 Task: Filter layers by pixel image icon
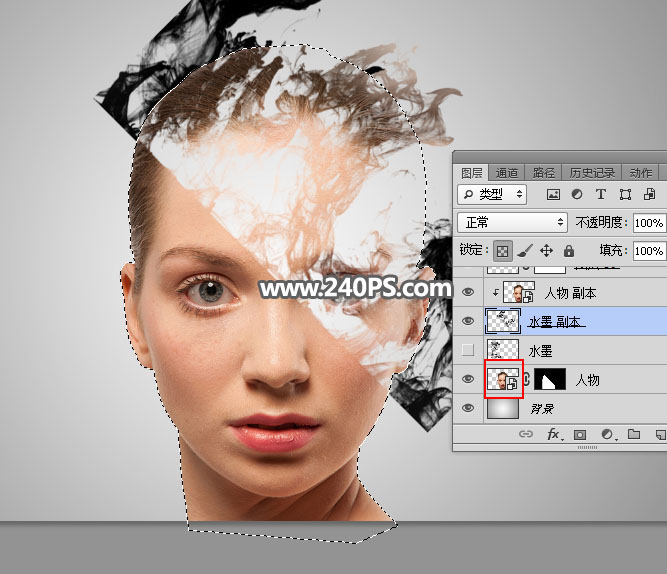553,194
